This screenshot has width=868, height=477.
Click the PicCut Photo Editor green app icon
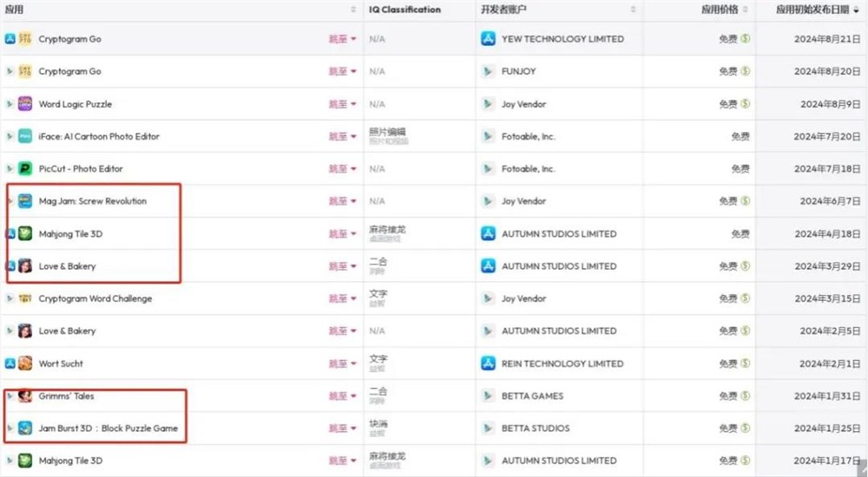click(x=25, y=169)
